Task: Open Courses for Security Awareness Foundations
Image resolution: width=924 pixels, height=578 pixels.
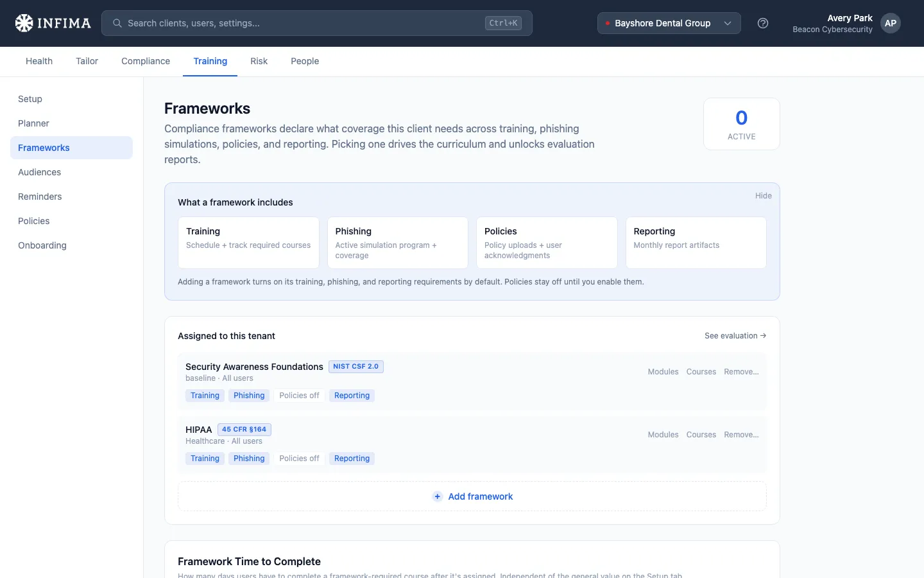Action: coord(701,372)
